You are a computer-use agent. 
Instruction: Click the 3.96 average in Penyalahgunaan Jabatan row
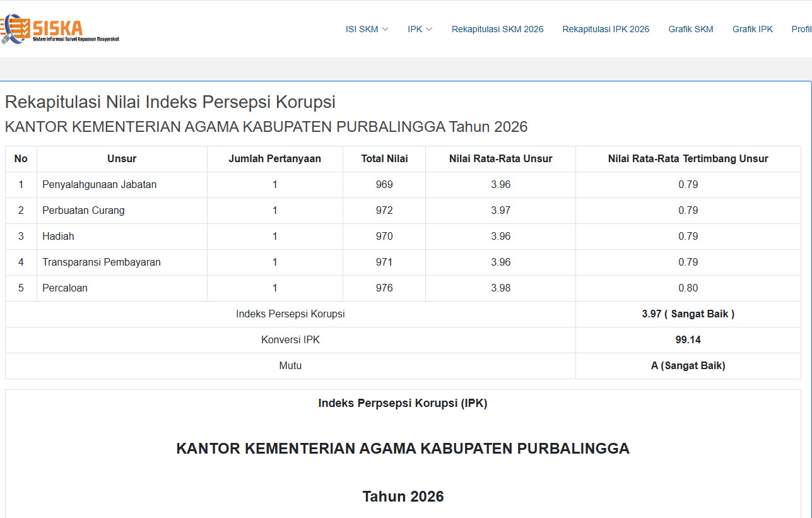pyautogui.click(x=501, y=185)
